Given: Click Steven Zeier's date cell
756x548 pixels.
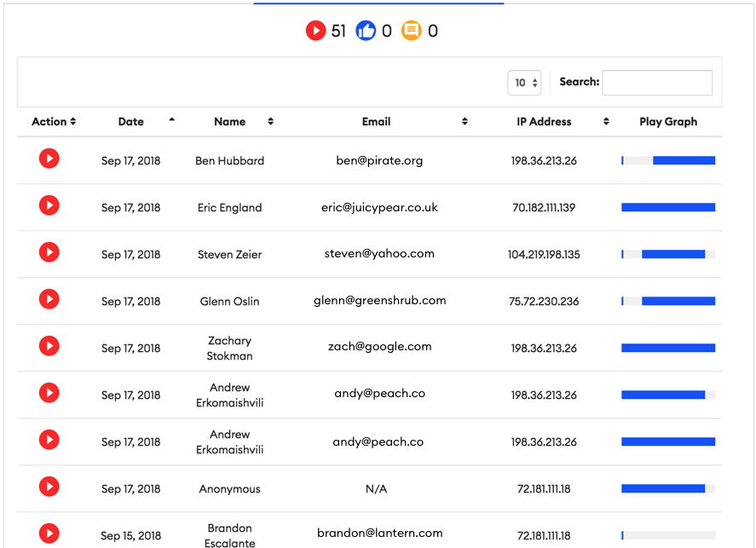Looking at the screenshot, I should point(130,255).
